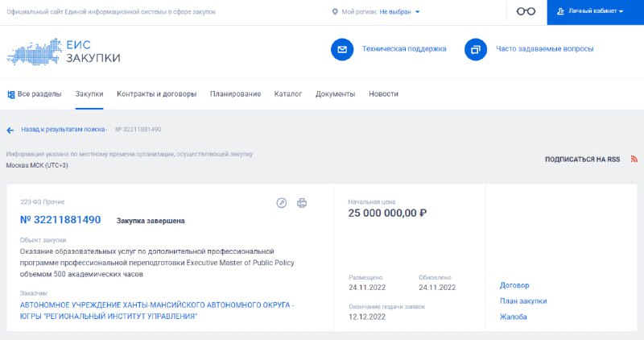This screenshot has height=340, width=644.
Task: Click the location pin icon near Мой регион
Action: pos(335,12)
